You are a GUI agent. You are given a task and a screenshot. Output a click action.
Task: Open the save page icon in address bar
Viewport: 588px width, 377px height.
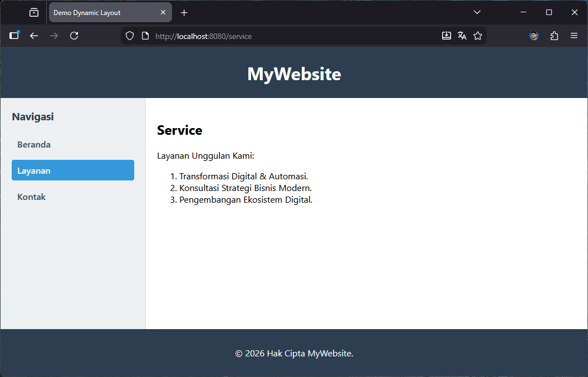tap(447, 36)
